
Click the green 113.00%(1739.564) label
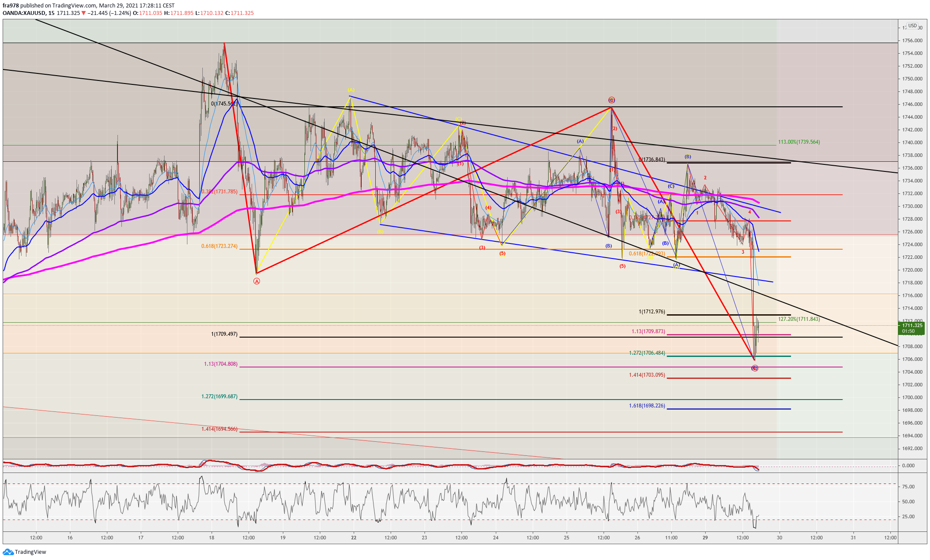coord(799,142)
